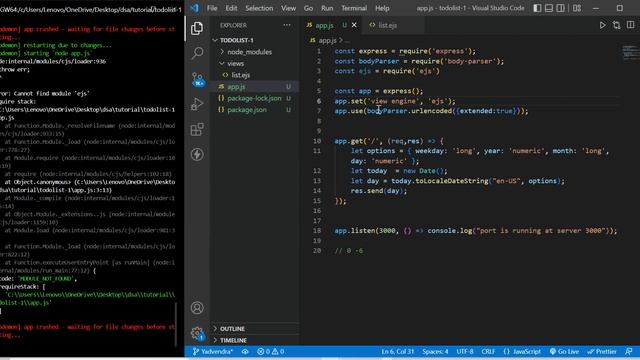Open the Go menu
The image size is (640, 360).
(308, 8)
